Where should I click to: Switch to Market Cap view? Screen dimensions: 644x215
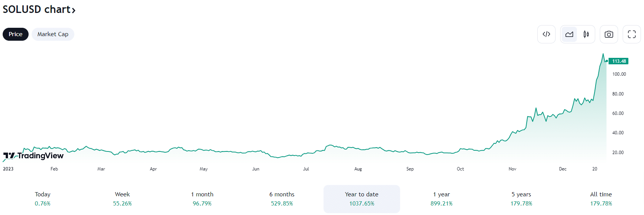53,34
